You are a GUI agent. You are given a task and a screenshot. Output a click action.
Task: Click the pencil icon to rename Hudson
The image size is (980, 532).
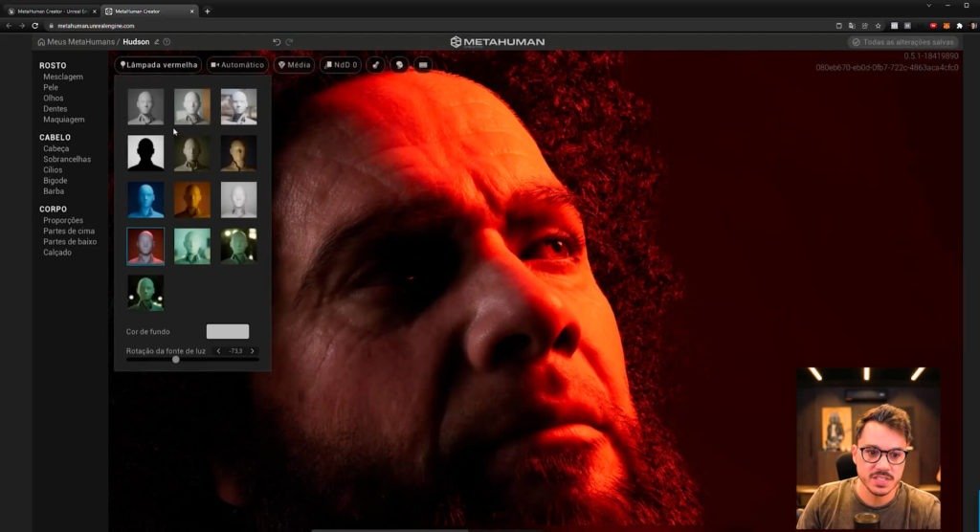pyautogui.click(x=157, y=42)
